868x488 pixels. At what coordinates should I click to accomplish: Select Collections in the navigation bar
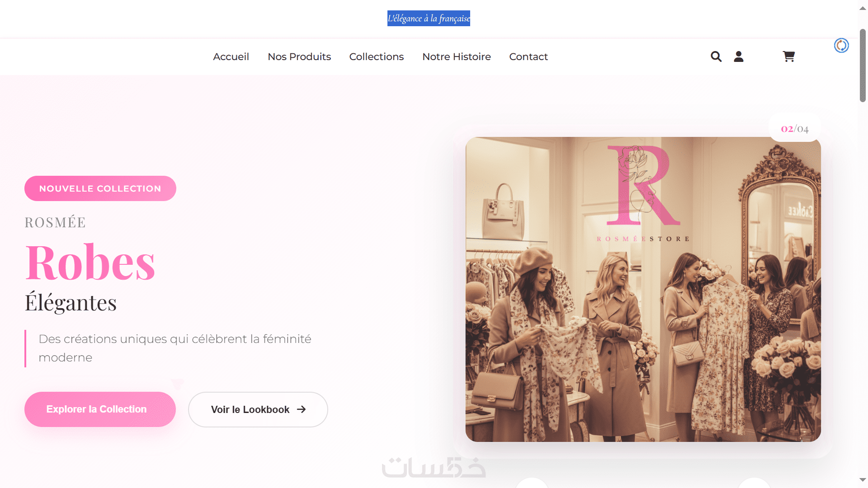[376, 57]
